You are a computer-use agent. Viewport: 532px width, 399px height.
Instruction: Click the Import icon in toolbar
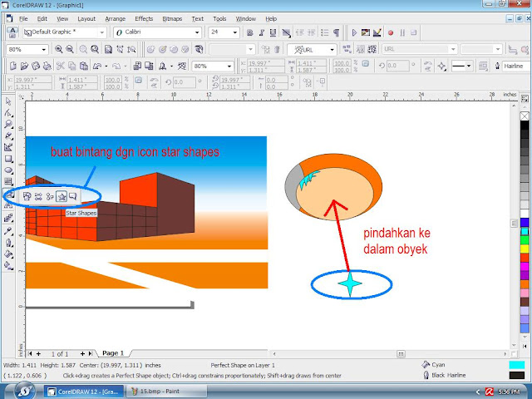[x=137, y=66]
